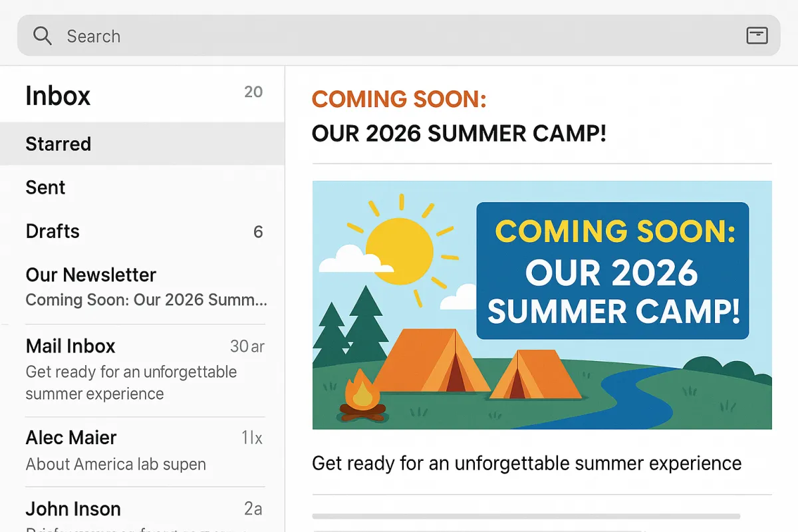798x532 pixels.
Task: Click the Inbox unread count 20
Action: [253, 92]
